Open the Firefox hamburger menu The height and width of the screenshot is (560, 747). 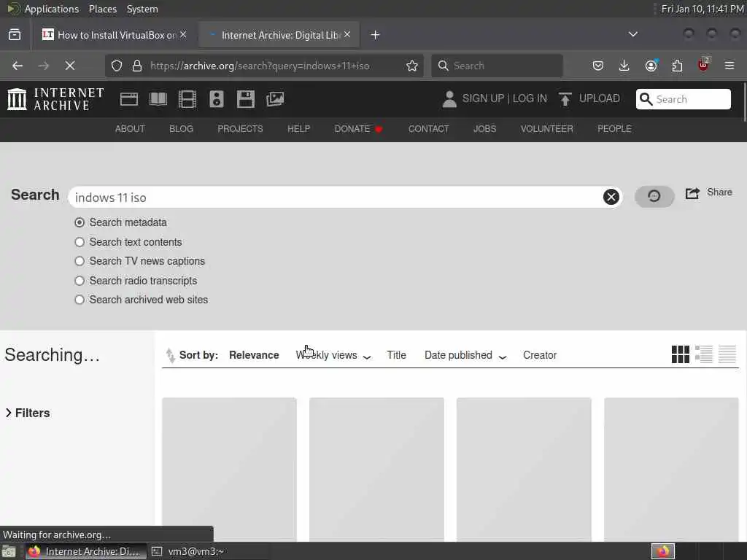(729, 66)
